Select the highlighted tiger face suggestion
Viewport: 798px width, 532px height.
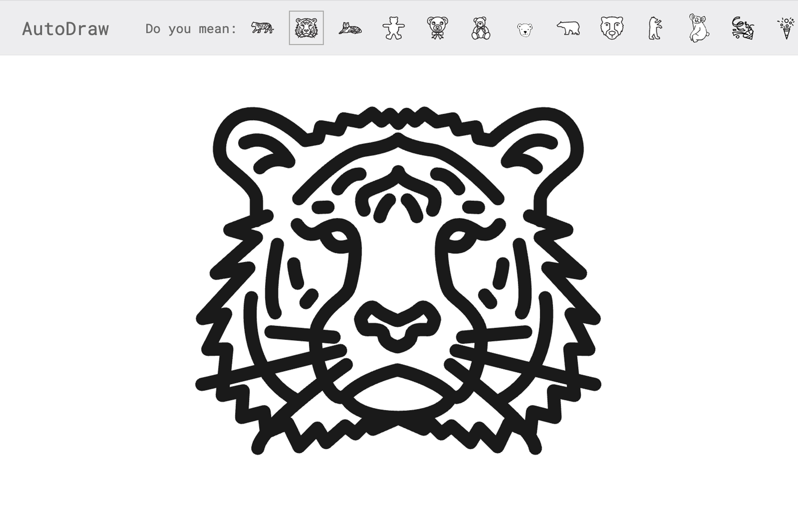click(x=306, y=28)
